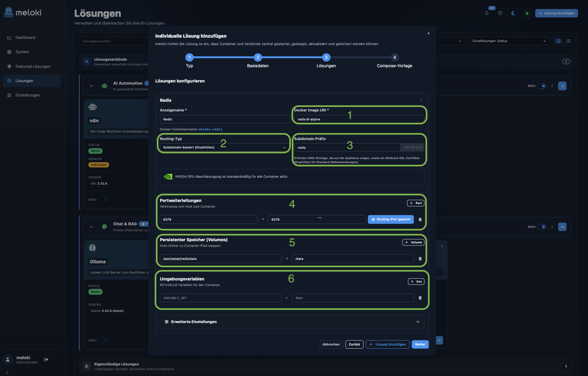The width and height of the screenshot is (588, 376).
Task: Open Einstellungen in the sidebar
Action: [32, 95]
